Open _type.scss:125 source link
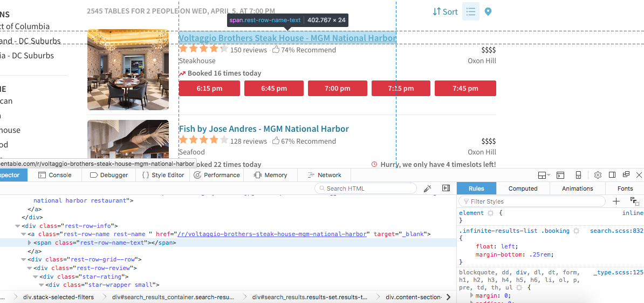The height and width of the screenshot is (303, 644). [618, 273]
